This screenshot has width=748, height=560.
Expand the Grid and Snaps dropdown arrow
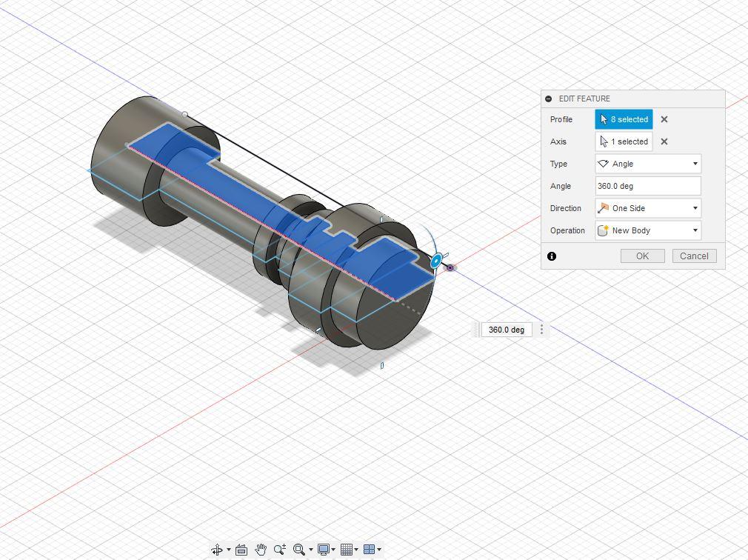(x=356, y=550)
